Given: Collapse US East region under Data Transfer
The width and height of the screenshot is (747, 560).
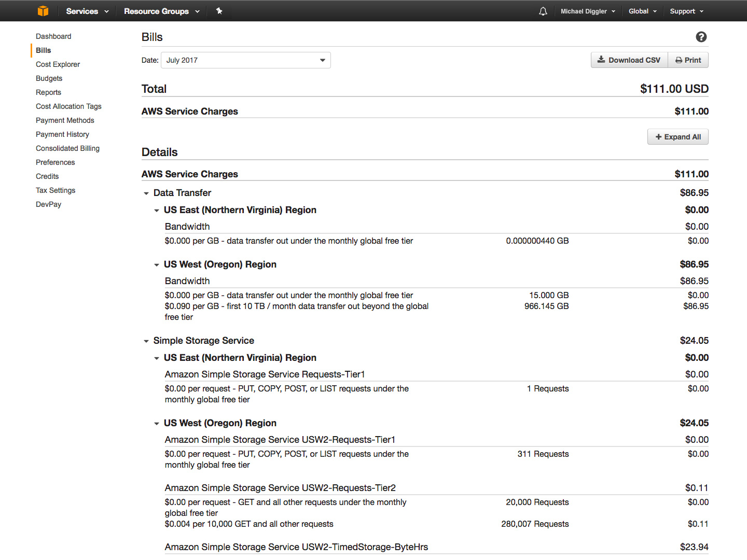Looking at the screenshot, I should 157,211.
